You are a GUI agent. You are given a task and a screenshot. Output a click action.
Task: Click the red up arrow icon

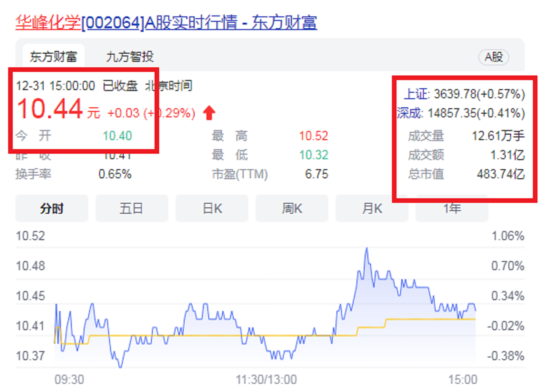pyautogui.click(x=209, y=113)
